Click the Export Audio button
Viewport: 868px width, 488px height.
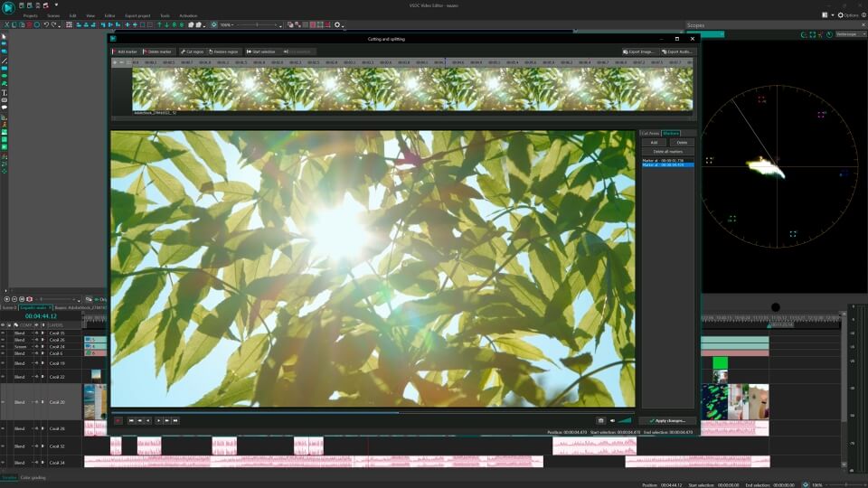pyautogui.click(x=676, y=52)
